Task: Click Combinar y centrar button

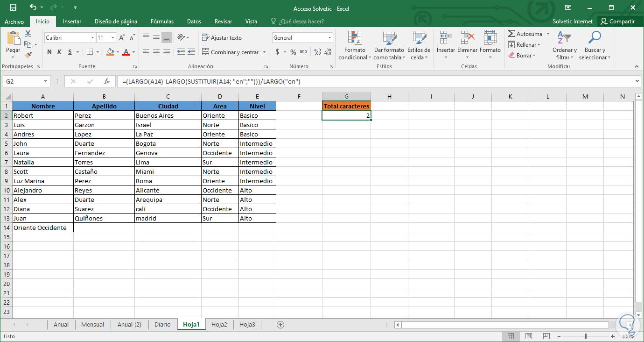Action: 231,52
